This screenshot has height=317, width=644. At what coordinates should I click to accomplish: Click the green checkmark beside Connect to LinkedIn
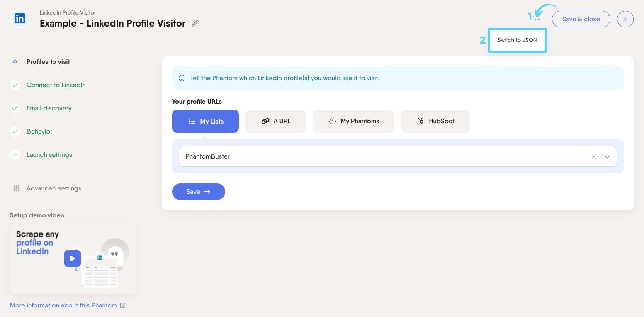pos(15,85)
